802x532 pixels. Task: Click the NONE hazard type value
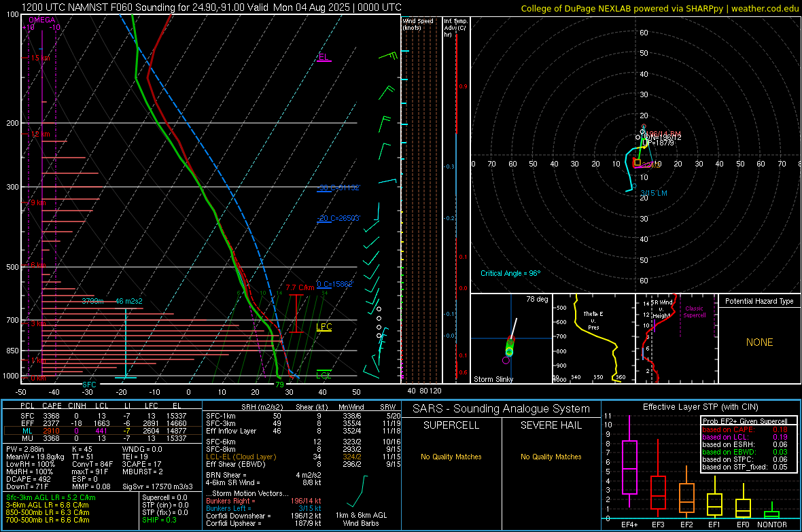(x=759, y=342)
